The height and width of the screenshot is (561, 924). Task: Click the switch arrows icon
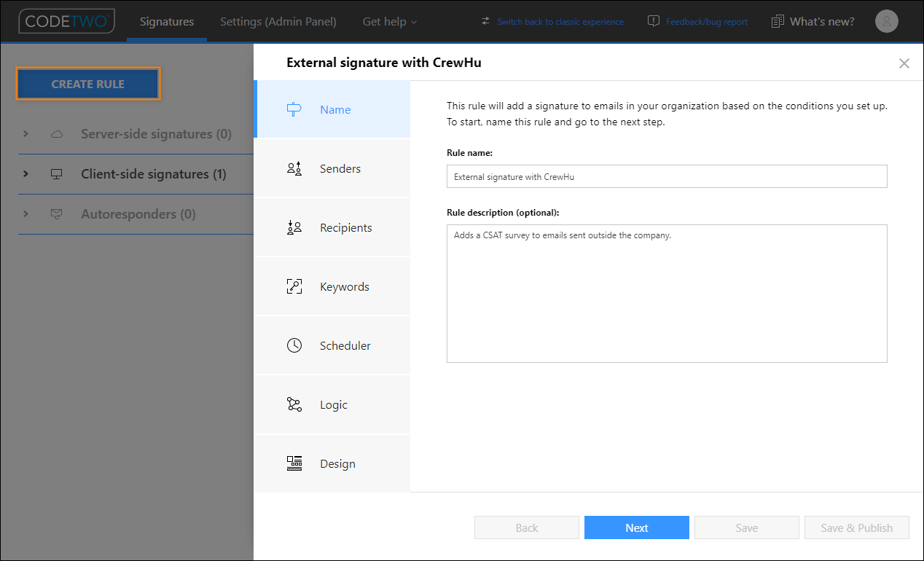click(486, 21)
